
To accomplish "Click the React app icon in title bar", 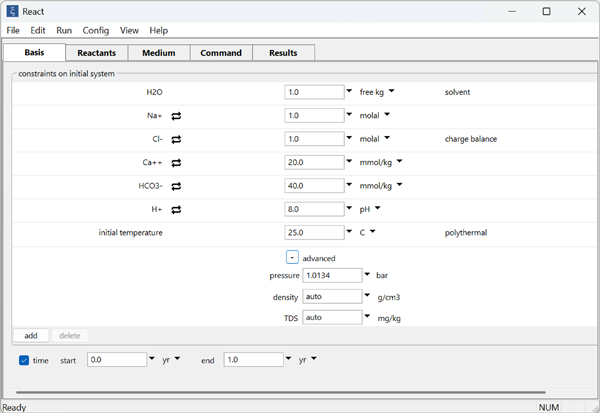I will [x=12, y=11].
